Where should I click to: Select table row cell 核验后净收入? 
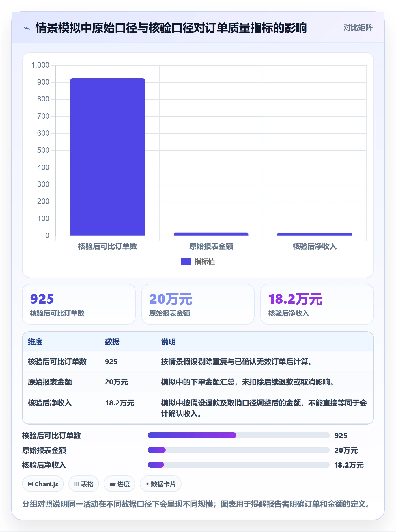(50, 403)
